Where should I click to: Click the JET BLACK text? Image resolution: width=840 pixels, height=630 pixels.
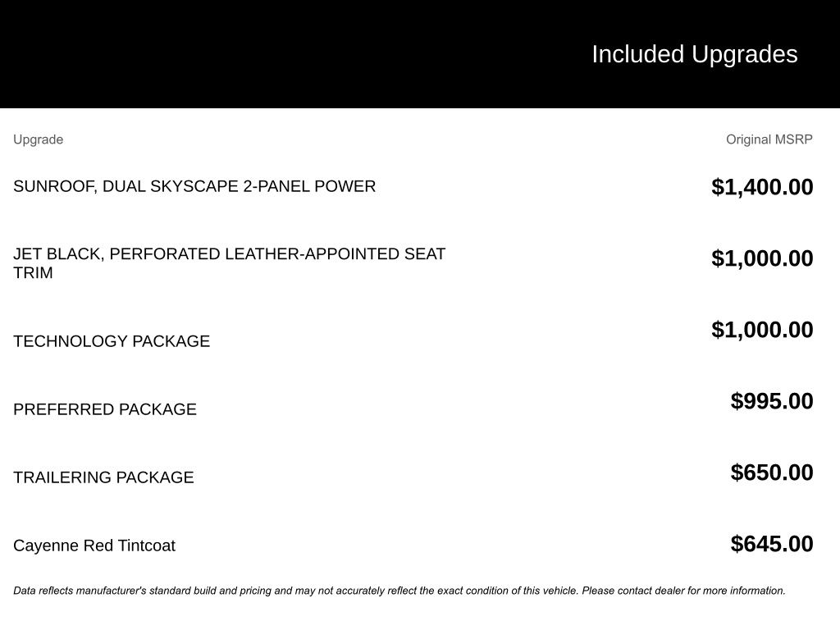(x=57, y=254)
